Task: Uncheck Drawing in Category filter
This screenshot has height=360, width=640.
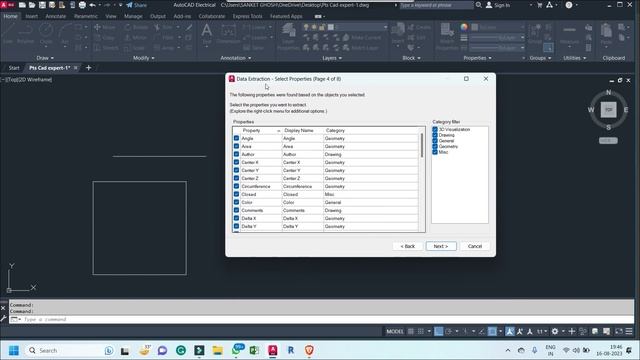Action: pos(435,135)
